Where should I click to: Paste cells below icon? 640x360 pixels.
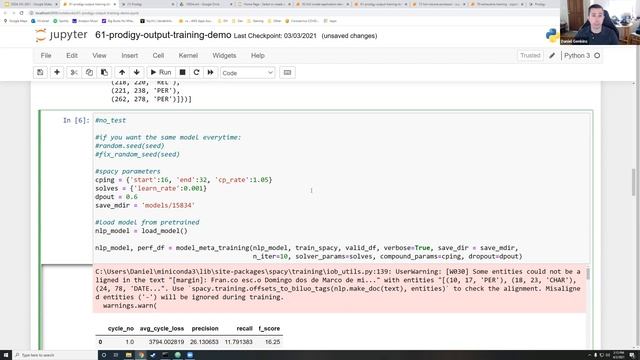104,72
